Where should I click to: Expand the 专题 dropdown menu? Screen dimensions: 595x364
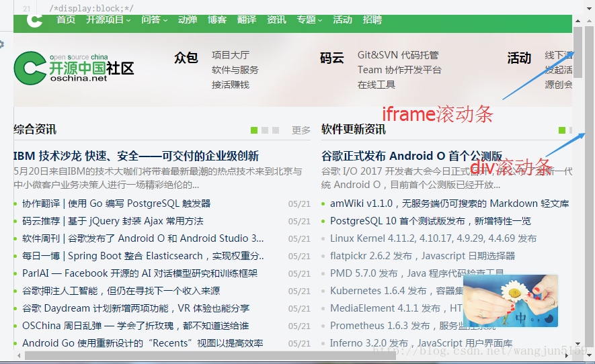[x=309, y=19]
